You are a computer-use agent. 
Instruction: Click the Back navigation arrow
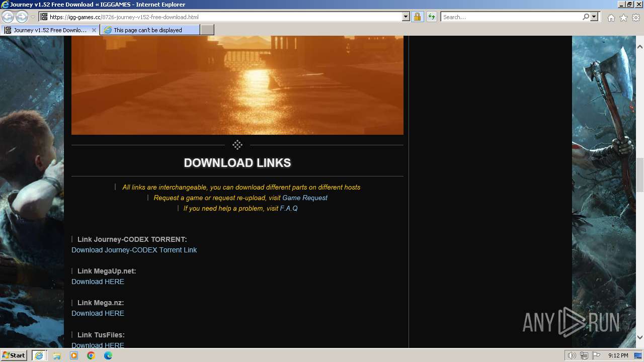tap(8, 17)
